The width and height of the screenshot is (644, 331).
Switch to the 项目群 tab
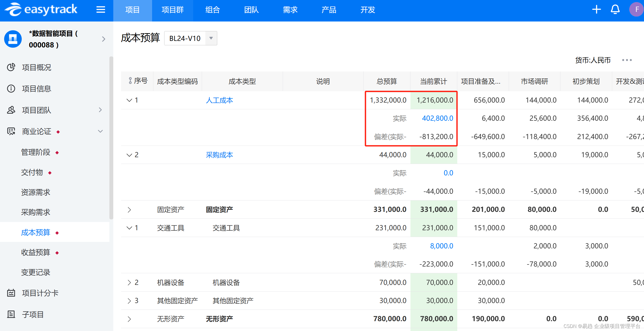173,10
